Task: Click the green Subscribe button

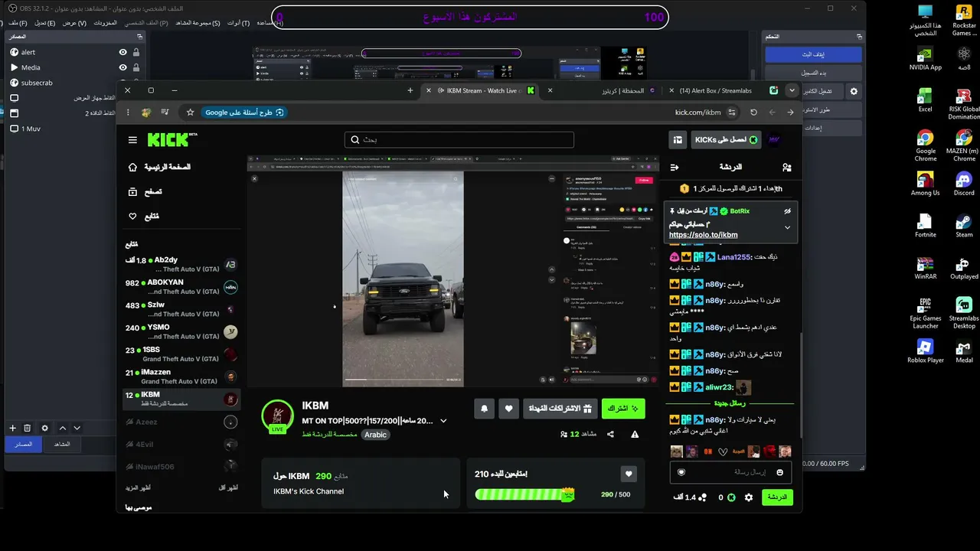Action: coord(623,409)
